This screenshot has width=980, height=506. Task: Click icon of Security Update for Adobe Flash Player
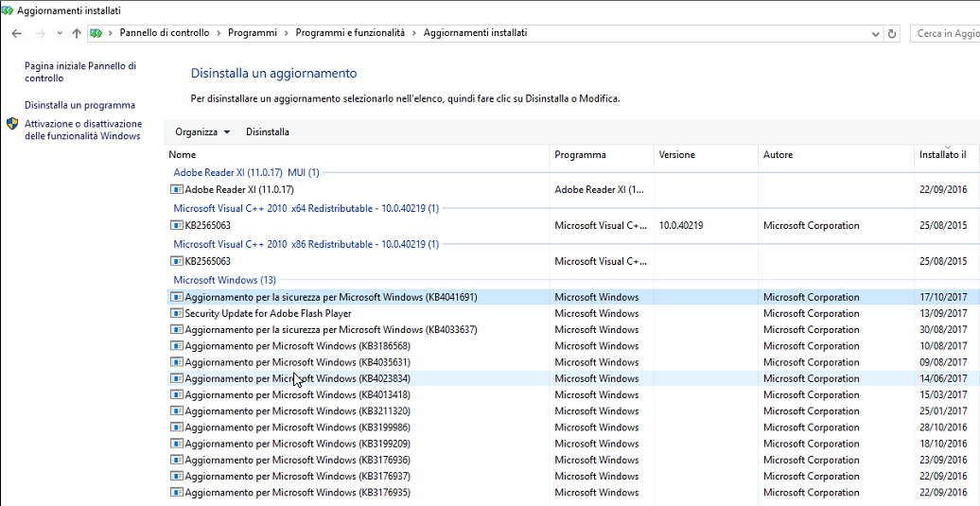point(177,314)
